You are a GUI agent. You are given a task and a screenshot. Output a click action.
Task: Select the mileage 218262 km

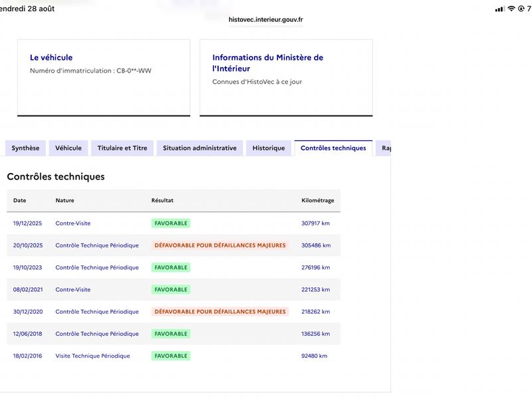click(x=315, y=311)
